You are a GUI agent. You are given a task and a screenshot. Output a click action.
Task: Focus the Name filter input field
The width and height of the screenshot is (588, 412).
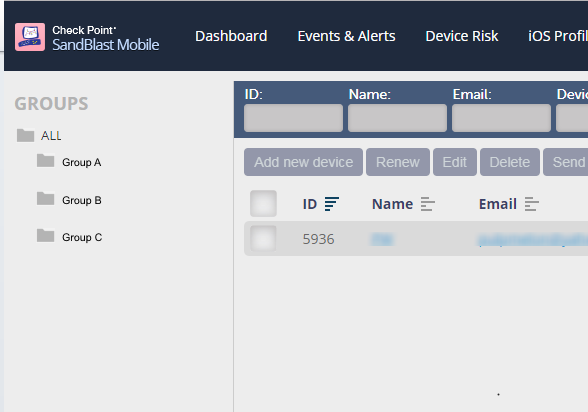pos(398,118)
